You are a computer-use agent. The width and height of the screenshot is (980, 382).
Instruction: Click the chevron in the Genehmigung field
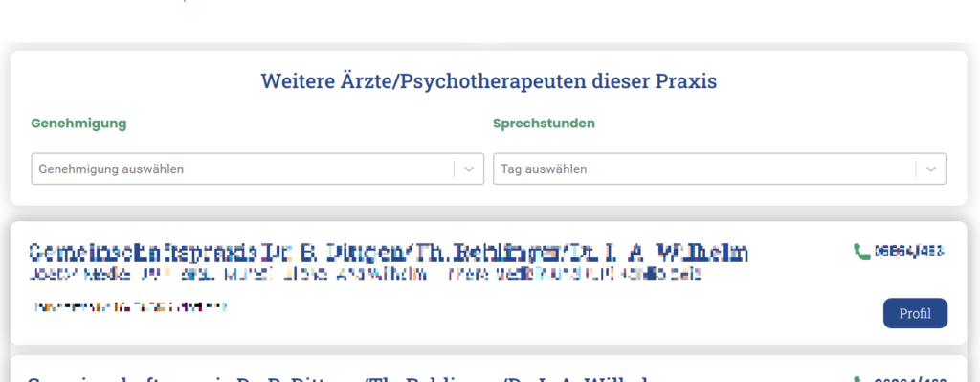point(469,169)
